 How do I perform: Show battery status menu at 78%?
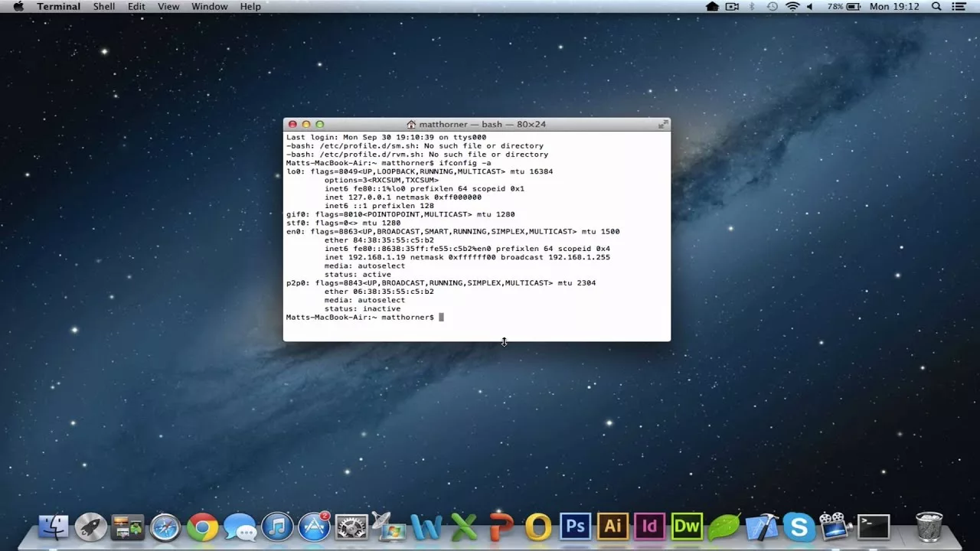[x=842, y=6]
